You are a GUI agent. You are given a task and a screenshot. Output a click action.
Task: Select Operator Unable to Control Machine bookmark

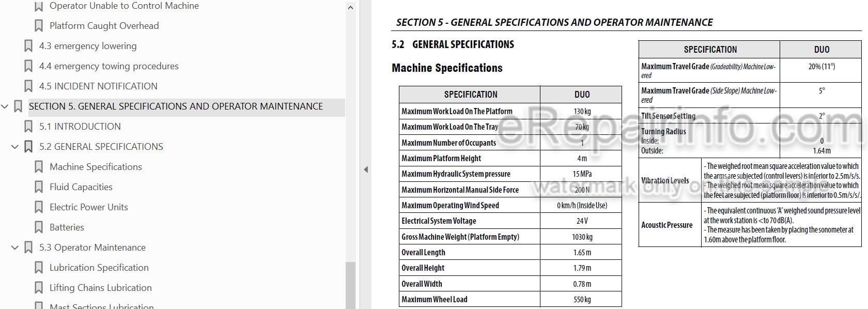coord(124,6)
